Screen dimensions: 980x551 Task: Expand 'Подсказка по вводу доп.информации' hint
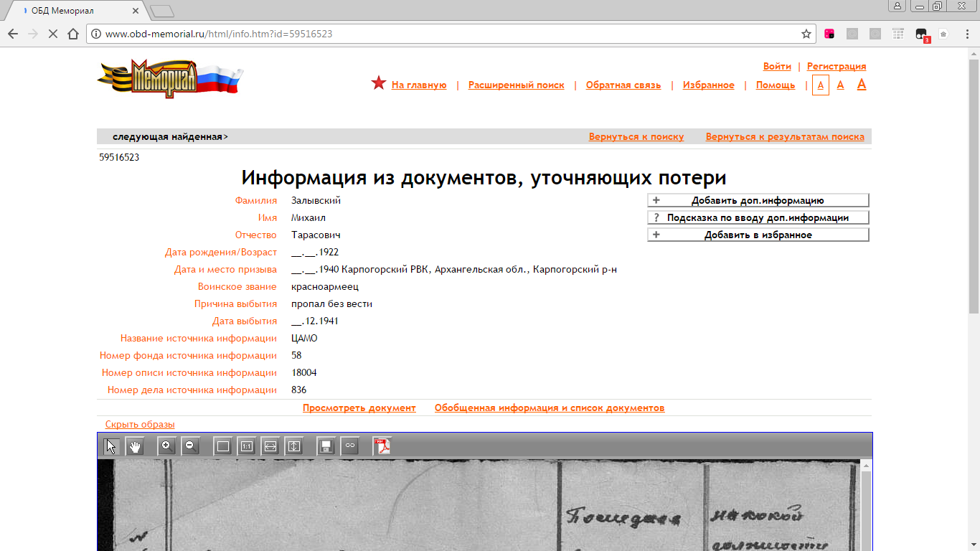click(758, 217)
